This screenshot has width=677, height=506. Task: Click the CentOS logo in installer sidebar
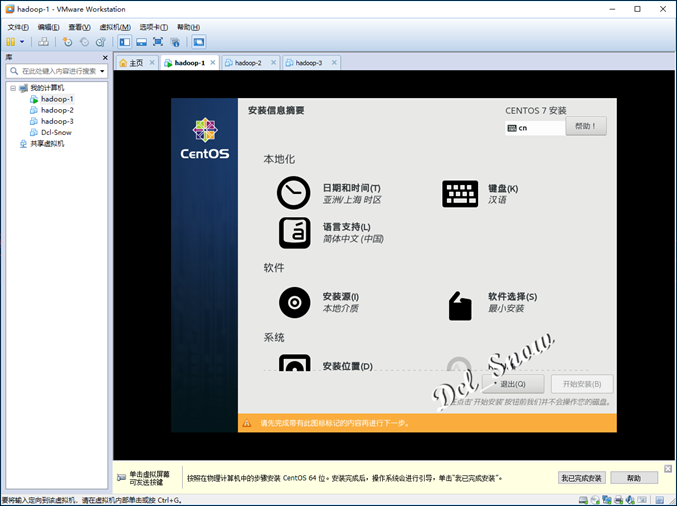click(205, 138)
